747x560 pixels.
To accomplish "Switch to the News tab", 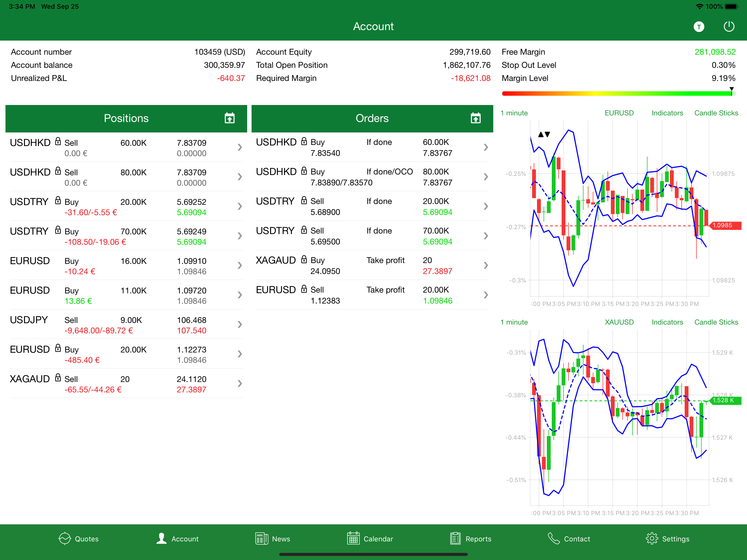I will click(x=273, y=539).
